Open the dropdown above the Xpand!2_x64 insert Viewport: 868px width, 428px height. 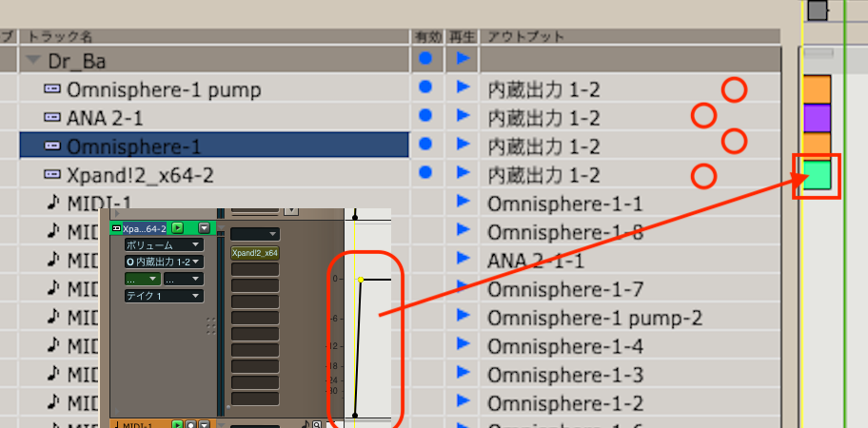(255, 234)
